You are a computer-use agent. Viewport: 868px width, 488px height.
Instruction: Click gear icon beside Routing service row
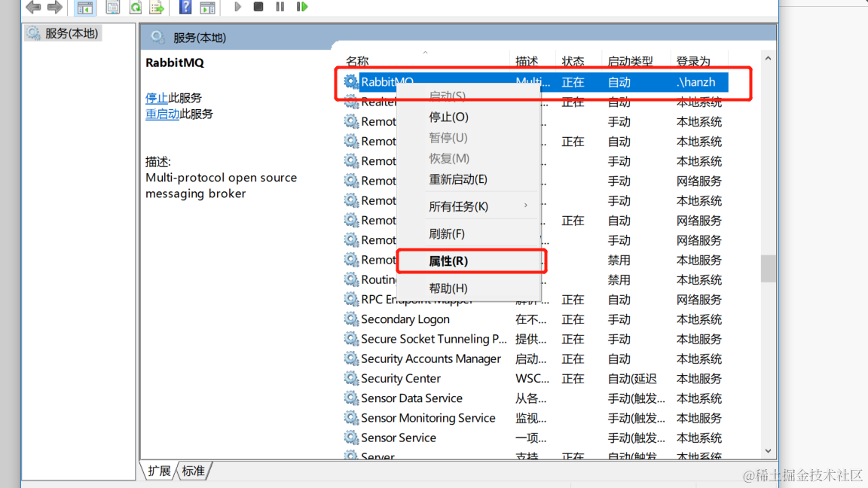pyautogui.click(x=351, y=279)
